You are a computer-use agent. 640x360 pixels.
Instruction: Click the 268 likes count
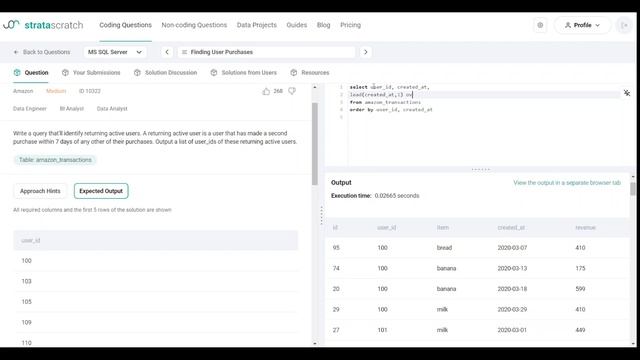[278, 91]
